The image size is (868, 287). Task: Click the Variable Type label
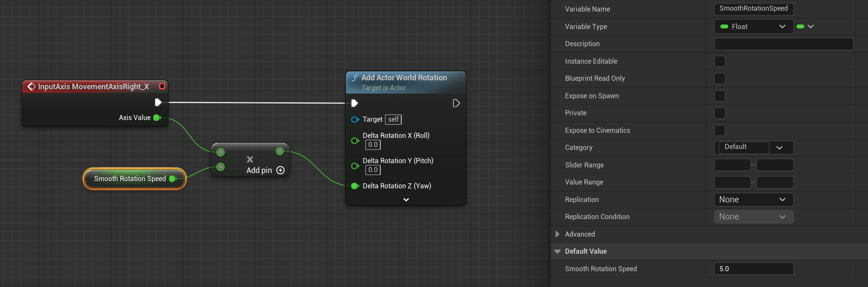click(586, 26)
